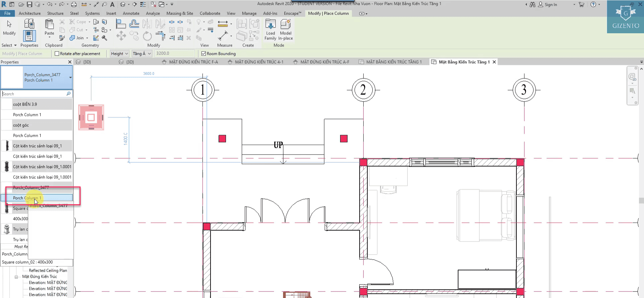Click Sign In link
Screen dimensions: 644x298
551,5
